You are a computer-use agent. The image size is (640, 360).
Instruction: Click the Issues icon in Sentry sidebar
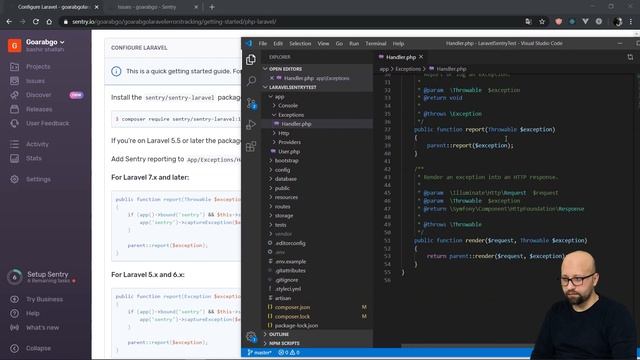point(14,80)
